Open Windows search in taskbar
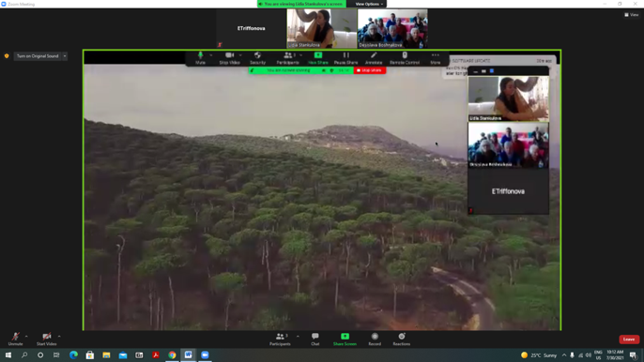644x362 pixels. [24, 355]
